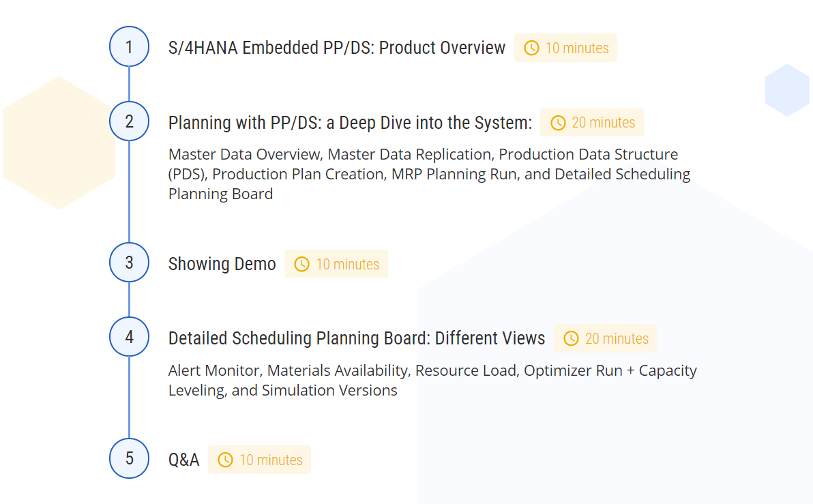Image resolution: width=813 pixels, height=504 pixels.
Task: Select step circle number 2
Action: pos(129,121)
